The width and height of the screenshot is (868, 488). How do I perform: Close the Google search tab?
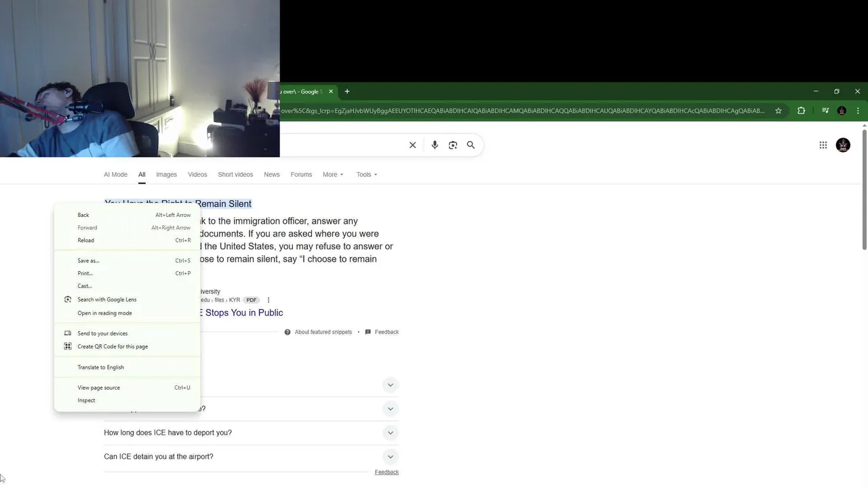pos(331,91)
